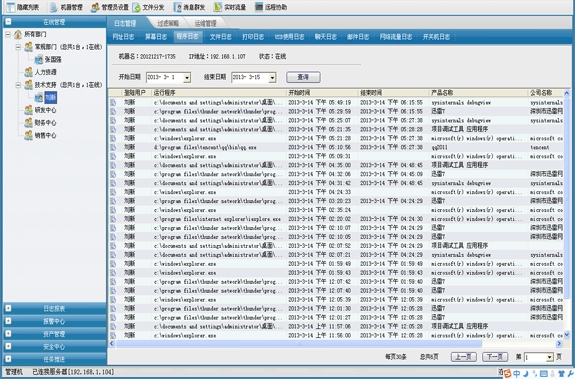
Task: Click the 隐藏列表 toolbar icon
Action: (11, 7)
